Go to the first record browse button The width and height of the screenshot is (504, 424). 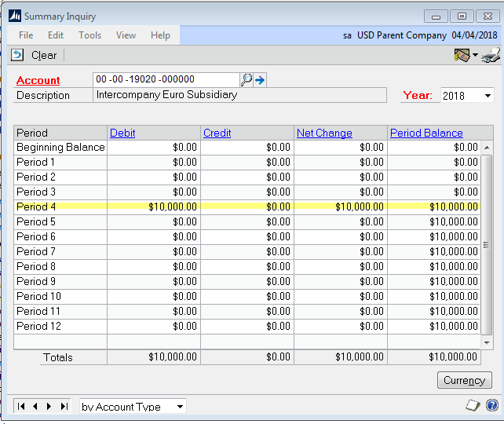(21, 406)
